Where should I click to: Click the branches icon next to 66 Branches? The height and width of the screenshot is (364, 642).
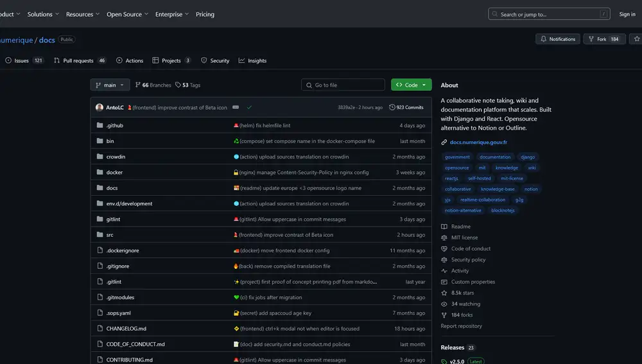138,85
